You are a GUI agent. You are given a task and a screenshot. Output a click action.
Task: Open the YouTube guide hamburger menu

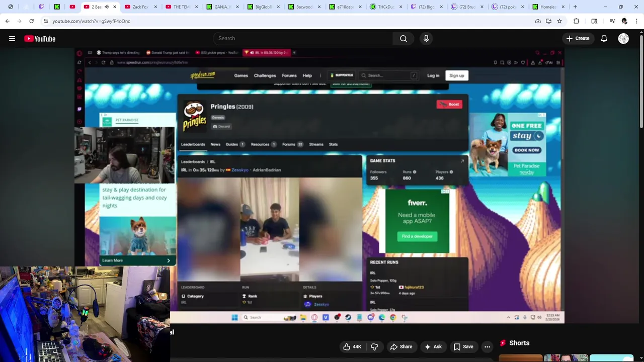coord(12,39)
